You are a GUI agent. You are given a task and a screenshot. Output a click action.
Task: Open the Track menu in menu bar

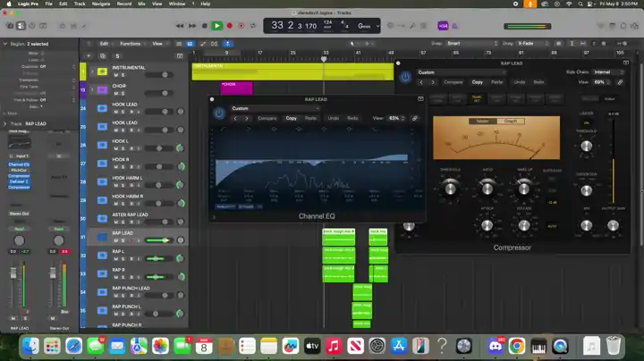tap(80, 4)
